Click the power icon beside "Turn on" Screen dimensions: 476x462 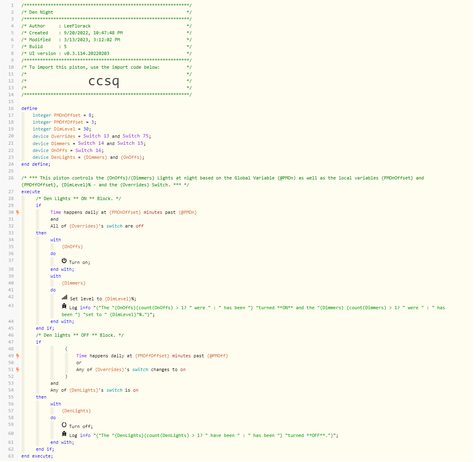[64, 261]
